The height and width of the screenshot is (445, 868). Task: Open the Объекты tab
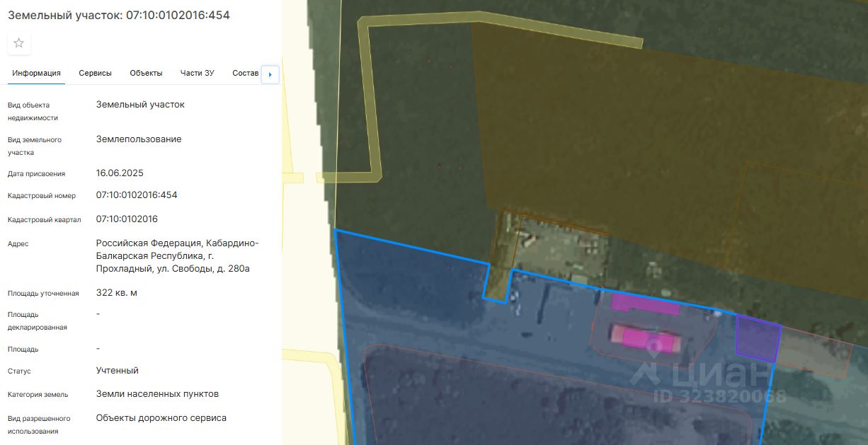(x=146, y=73)
